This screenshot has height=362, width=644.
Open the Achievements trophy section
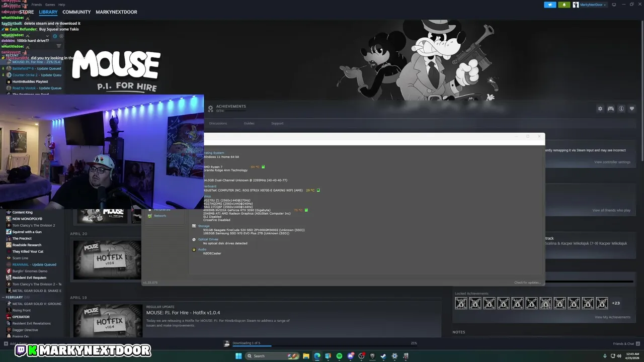(226, 108)
